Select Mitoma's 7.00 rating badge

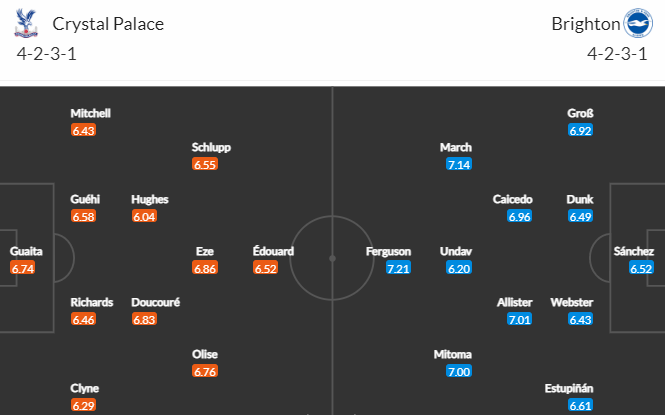(x=459, y=372)
